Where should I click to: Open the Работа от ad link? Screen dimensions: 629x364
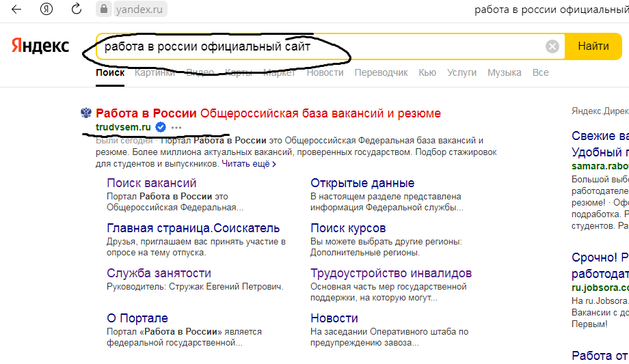600,356
